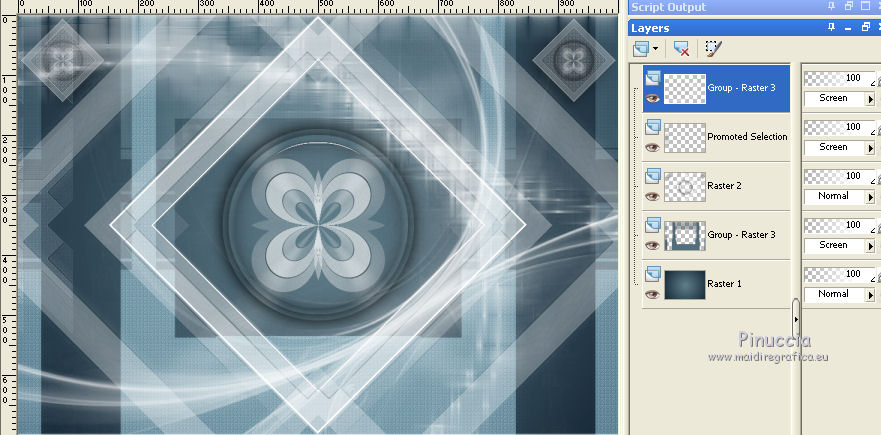Screen dimensions: 881x435
Task: Click the highlighted Group - Raster 3 thumbnail
Action: [x=685, y=89]
